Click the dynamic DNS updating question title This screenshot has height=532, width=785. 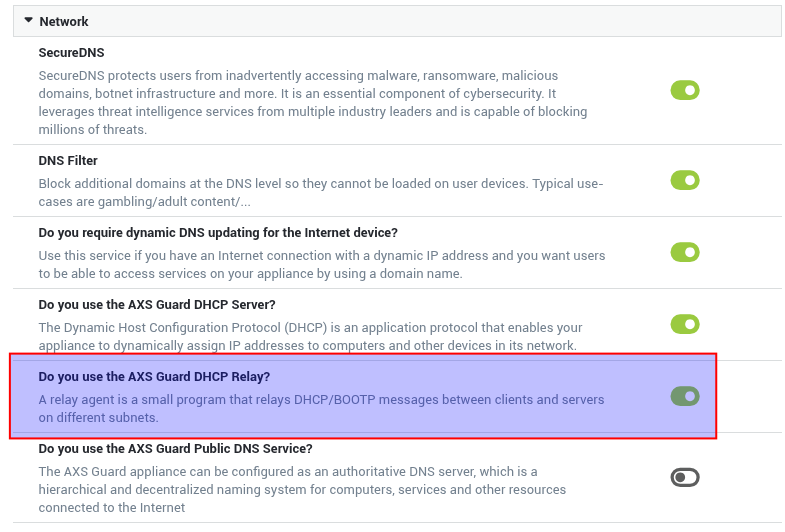(x=218, y=233)
